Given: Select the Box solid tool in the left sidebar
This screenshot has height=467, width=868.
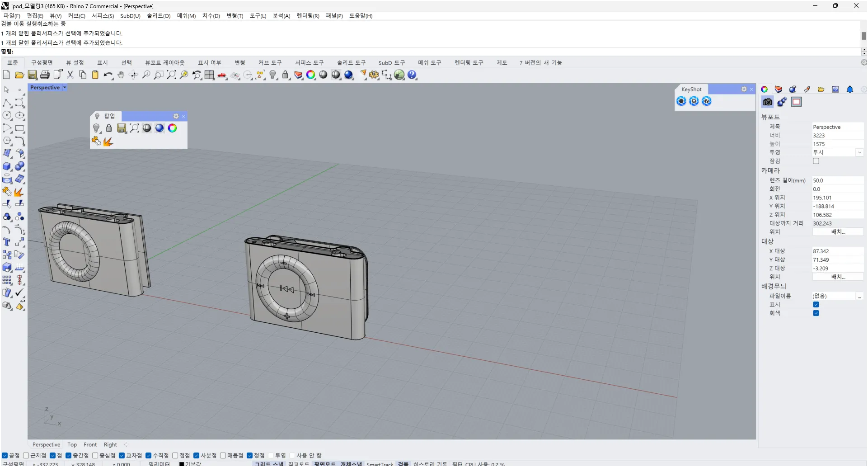Looking at the screenshot, I should pyautogui.click(x=7, y=166).
